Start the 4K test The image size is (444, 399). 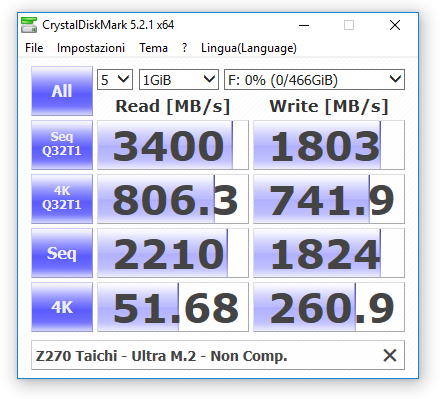tap(62, 307)
